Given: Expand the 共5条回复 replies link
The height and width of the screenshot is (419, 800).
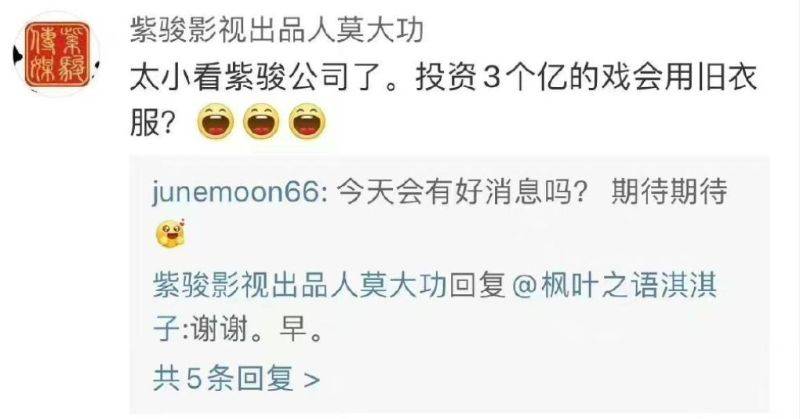Looking at the screenshot, I should point(236,379).
